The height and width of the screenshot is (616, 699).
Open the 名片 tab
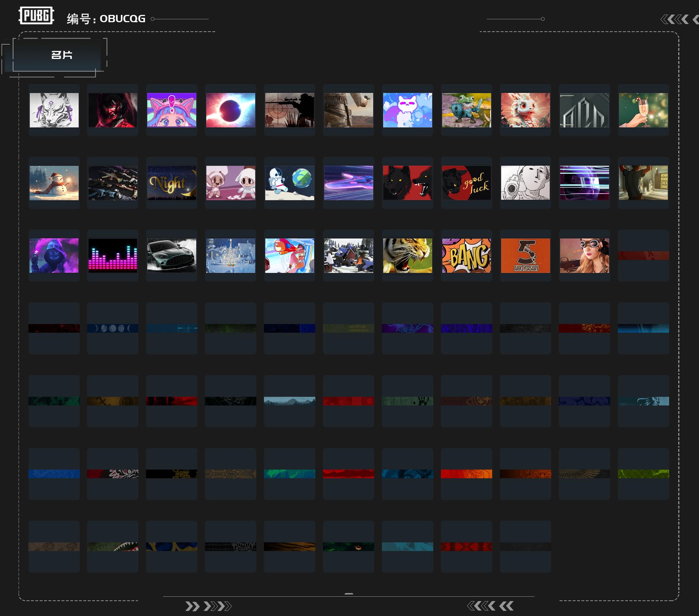pos(57,55)
